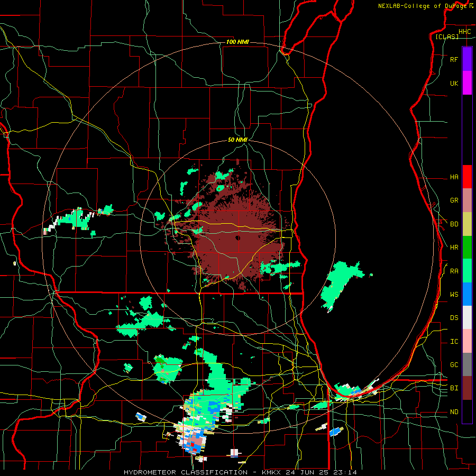
Task: Click the blue WS legend swatch
Action: coord(467,294)
